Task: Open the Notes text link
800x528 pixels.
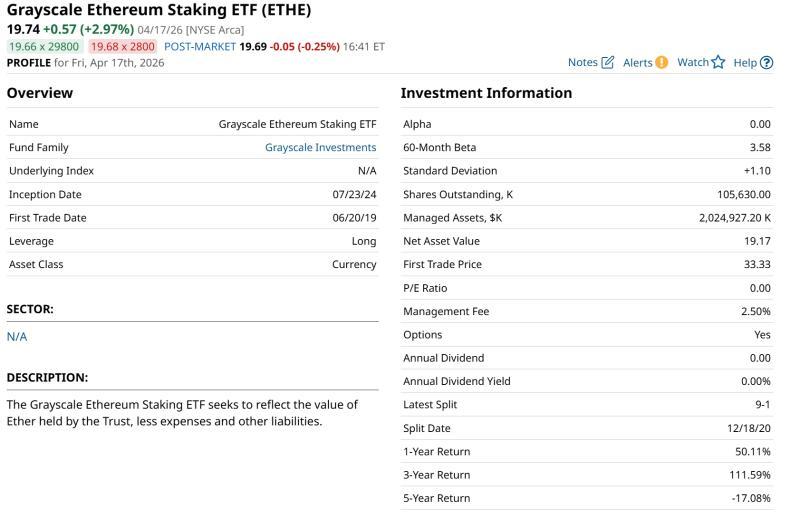Action: [x=582, y=62]
